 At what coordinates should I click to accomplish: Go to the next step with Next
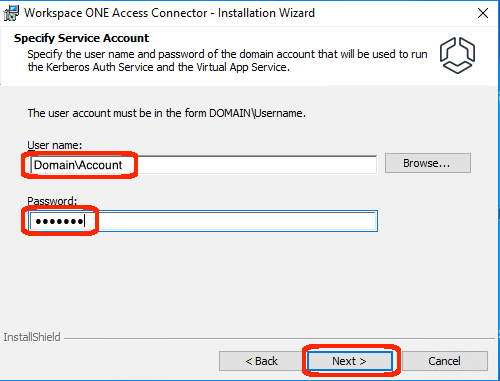click(x=349, y=361)
